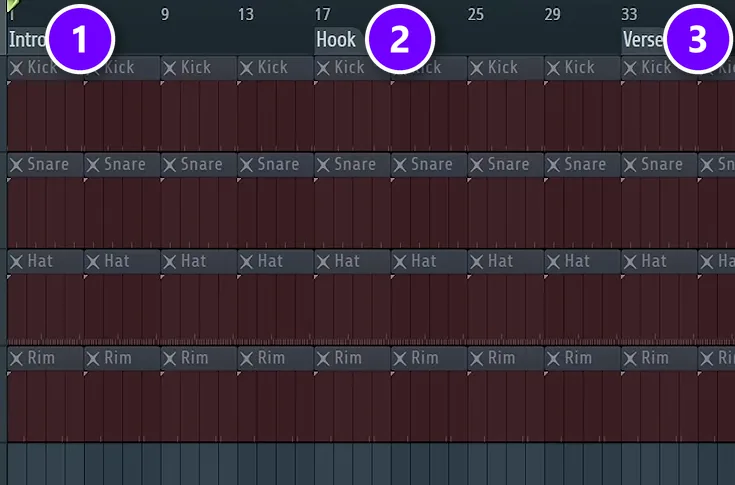Select the 'Kick' clip title at bar 1
This screenshot has width=735, height=485.
click(42, 67)
